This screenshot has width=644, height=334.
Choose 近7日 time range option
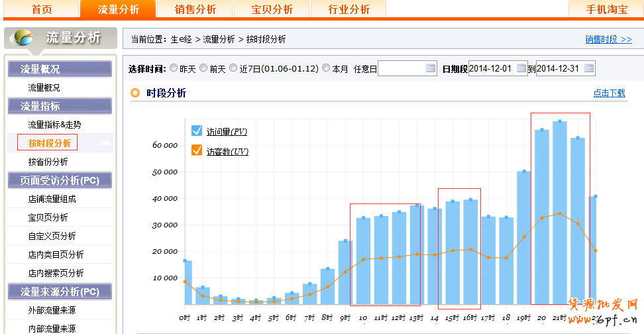pos(233,68)
